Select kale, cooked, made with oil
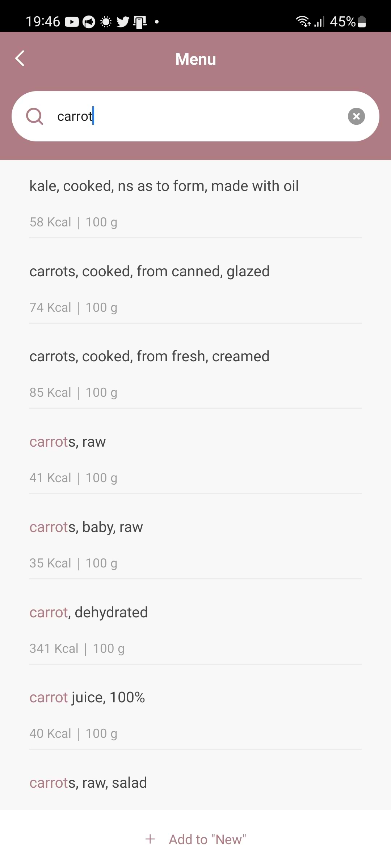 (x=164, y=186)
